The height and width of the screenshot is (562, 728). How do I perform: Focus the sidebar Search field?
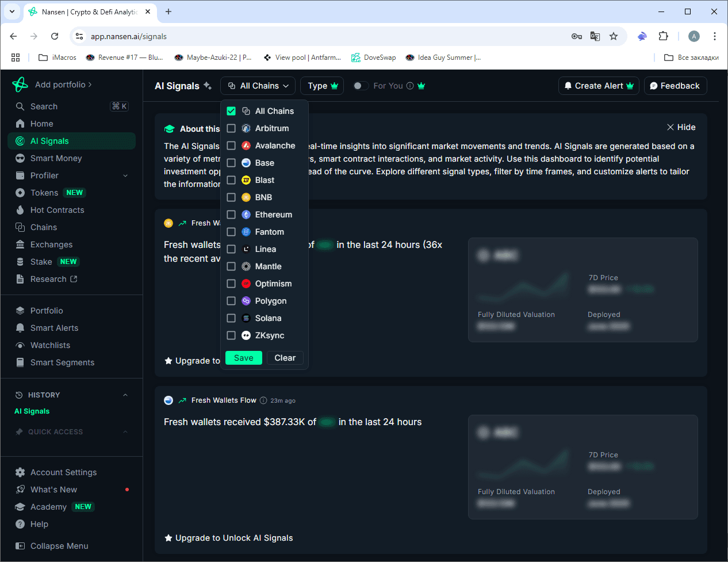click(71, 106)
